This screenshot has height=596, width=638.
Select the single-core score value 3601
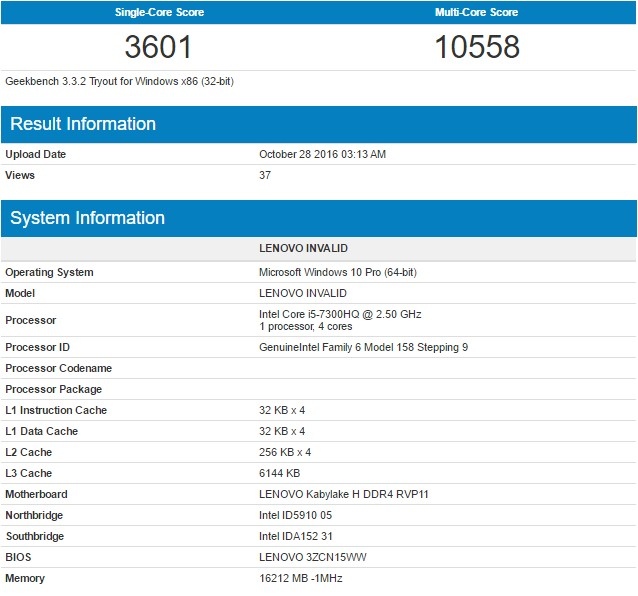(158, 47)
